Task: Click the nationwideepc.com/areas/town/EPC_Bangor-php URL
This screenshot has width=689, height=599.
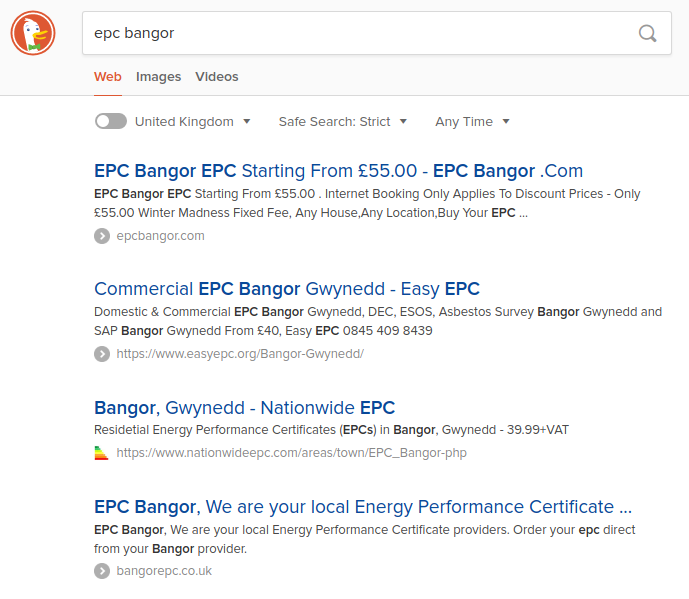Action: pos(291,453)
